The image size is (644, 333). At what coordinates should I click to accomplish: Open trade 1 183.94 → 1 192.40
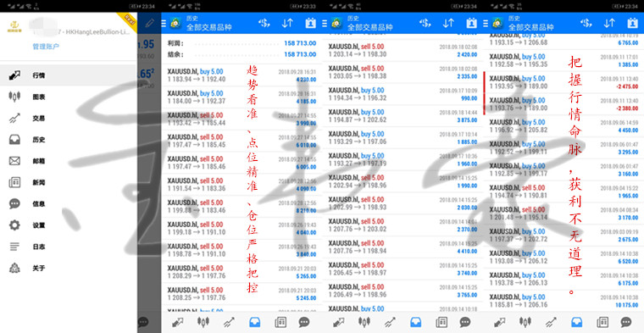241,75
